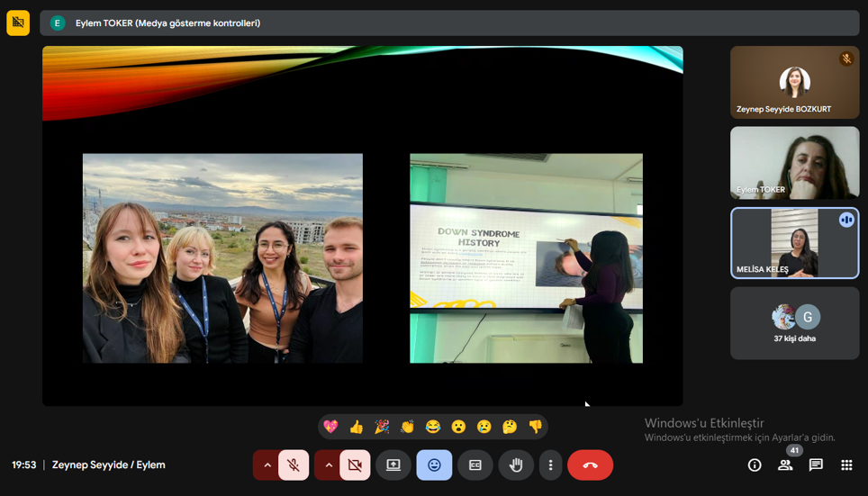Click the red leave call button

[590, 464]
